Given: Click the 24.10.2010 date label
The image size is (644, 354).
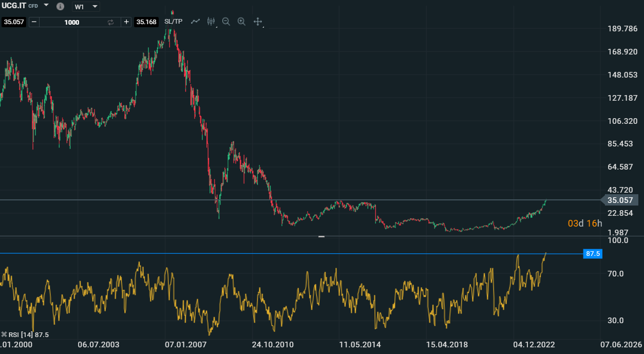Looking at the screenshot, I should pos(274,345).
